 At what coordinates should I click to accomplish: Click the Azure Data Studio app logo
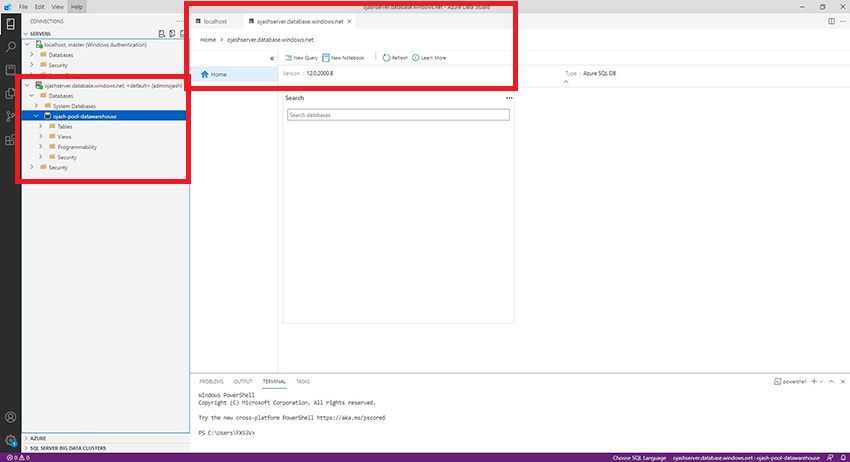coord(8,7)
